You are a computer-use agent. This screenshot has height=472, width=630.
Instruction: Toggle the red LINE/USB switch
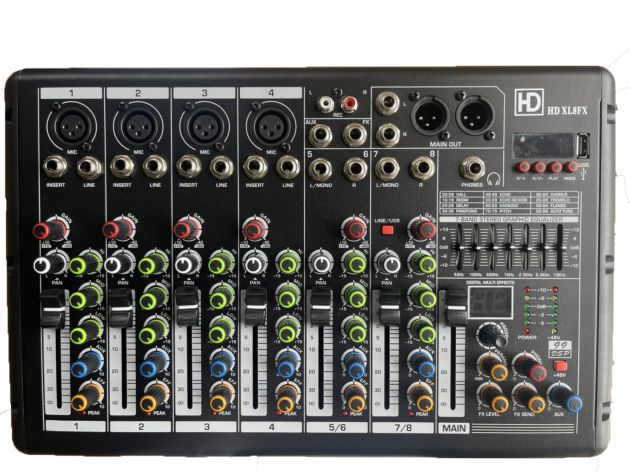point(388,230)
